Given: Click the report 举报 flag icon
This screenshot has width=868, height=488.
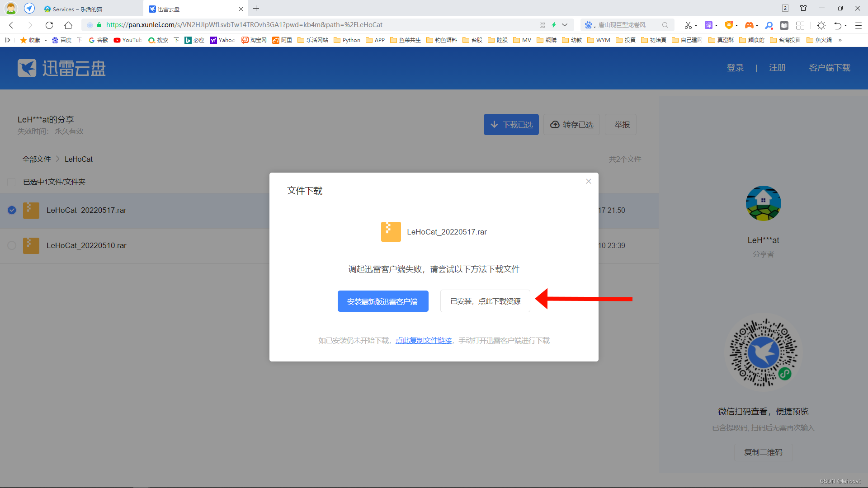Looking at the screenshot, I should click(x=622, y=125).
